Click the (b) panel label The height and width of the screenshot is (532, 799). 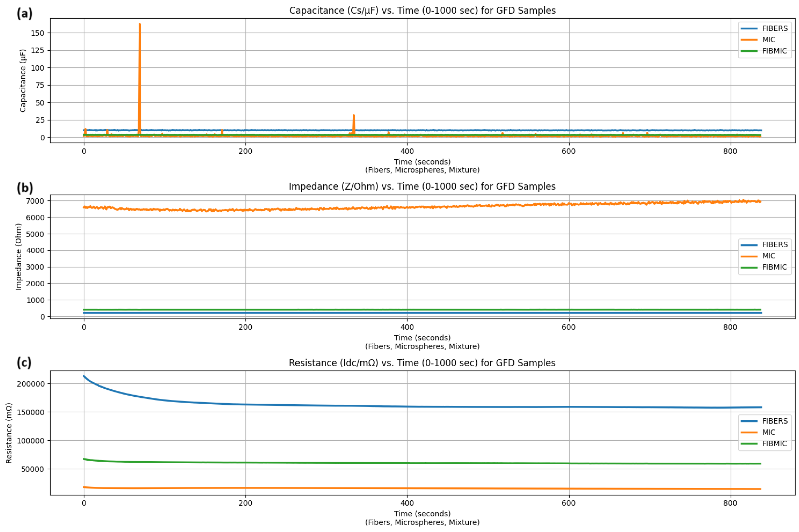(x=25, y=188)
